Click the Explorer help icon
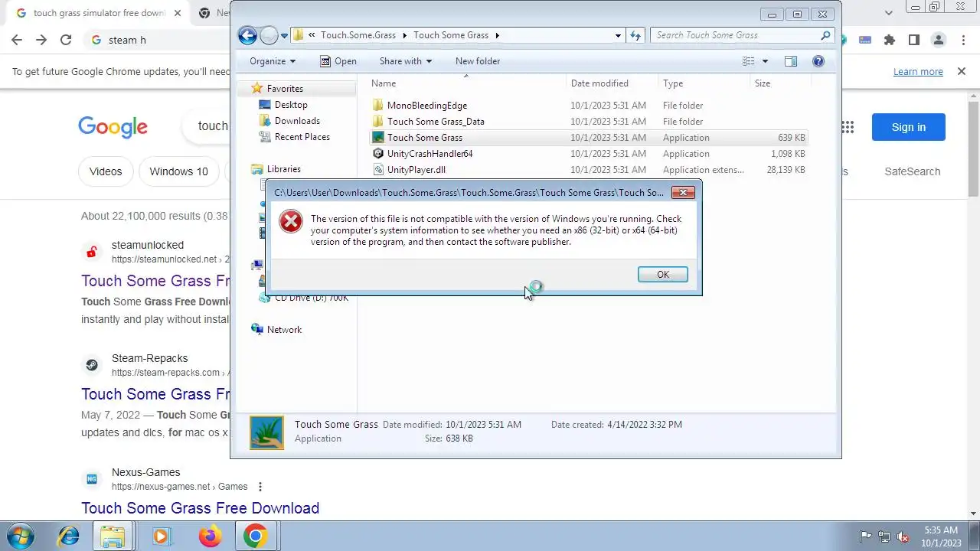980x551 pixels. click(818, 61)
